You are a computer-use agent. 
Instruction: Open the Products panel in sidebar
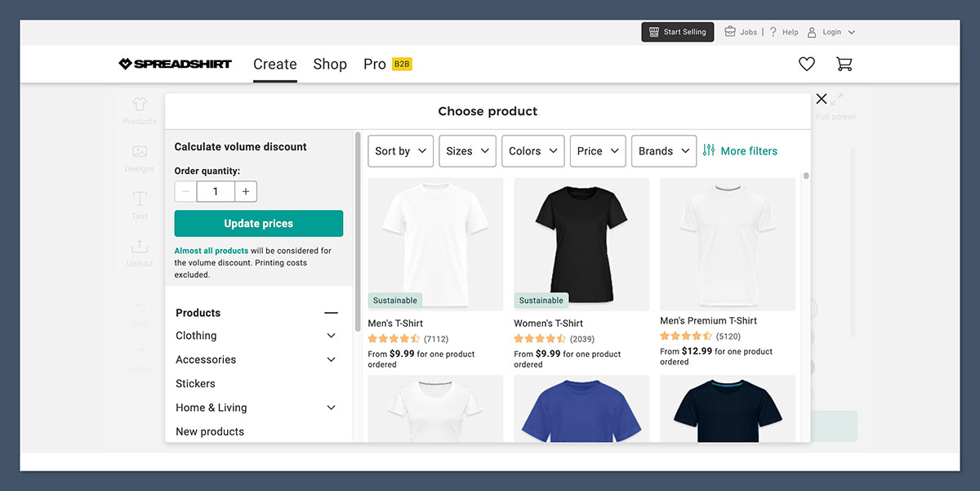(x=140, y=111)
